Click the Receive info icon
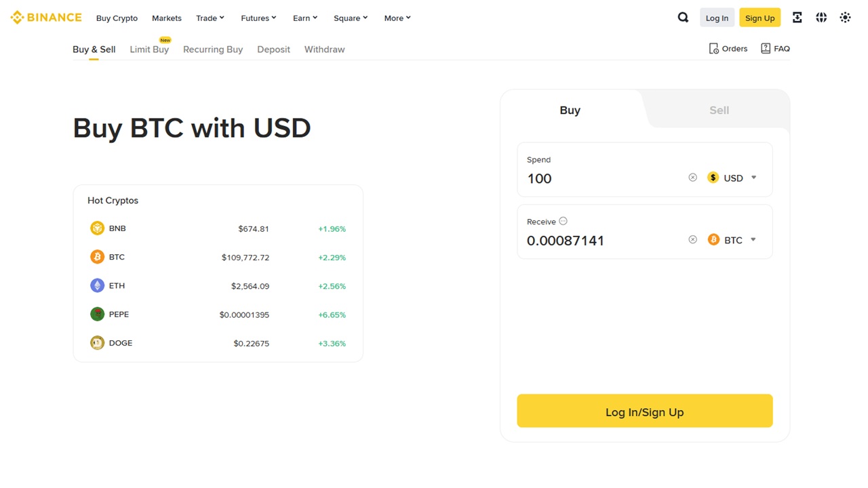868x488 pixels. tap(563, 221)
